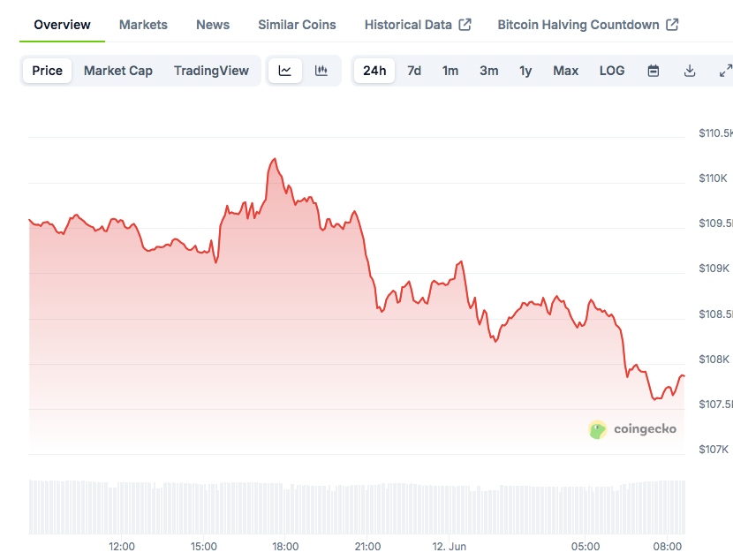Choose the 1m time range
The width and height of the screenshot is (733, 560).
pos(450,71)
